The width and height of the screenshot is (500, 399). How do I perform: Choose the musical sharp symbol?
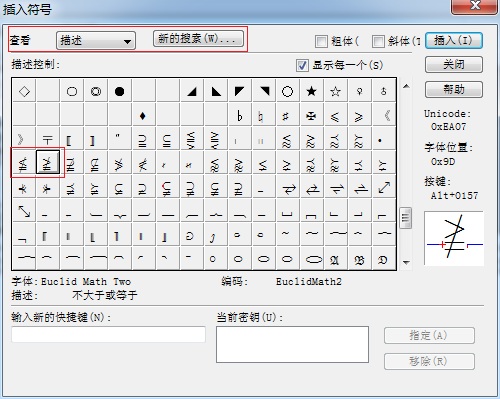[285, 116]
